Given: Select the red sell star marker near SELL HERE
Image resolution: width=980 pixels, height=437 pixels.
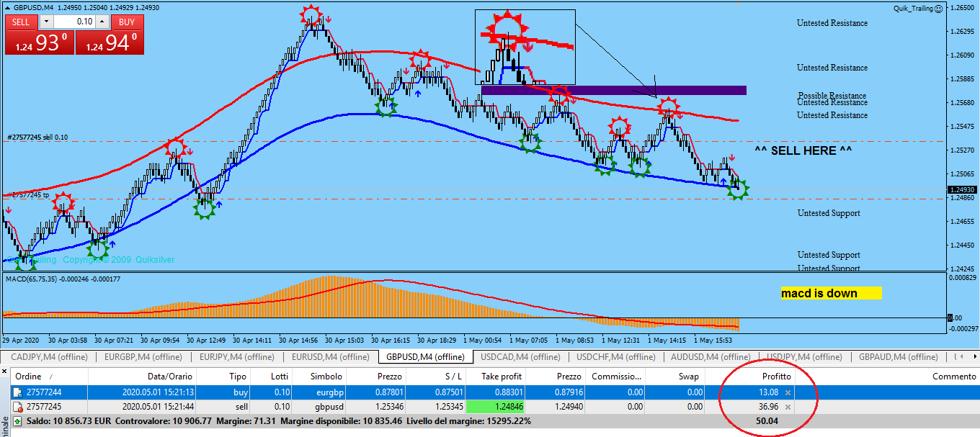Looking at the screenshot, I should (x=669, y=107).
